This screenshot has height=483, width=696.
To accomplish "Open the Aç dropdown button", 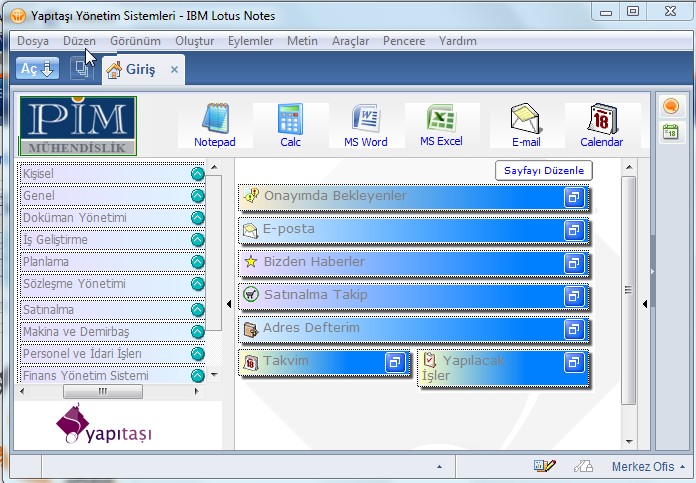I will pos(38,69).
